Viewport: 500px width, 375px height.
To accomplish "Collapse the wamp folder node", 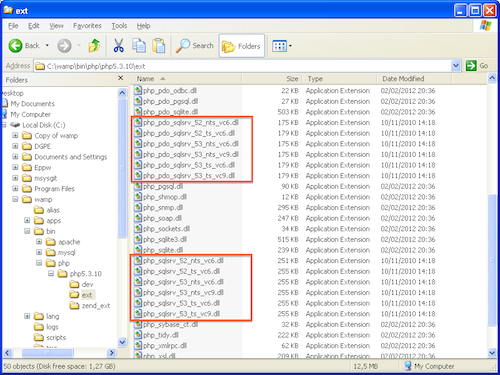I will click(15, 199).
